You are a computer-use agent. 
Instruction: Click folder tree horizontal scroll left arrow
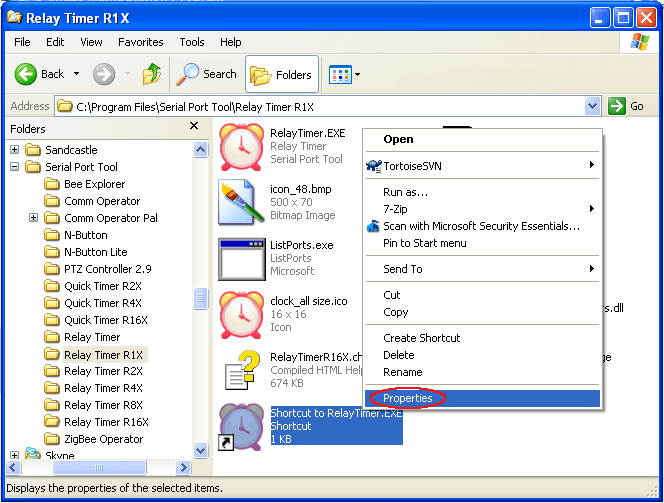tap(13, 467)
